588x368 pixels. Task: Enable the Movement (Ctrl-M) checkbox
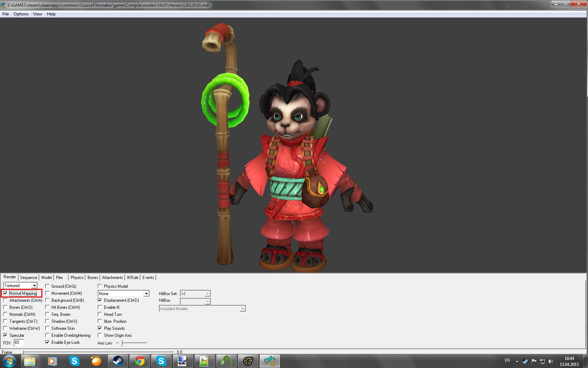tap(47, 293)
